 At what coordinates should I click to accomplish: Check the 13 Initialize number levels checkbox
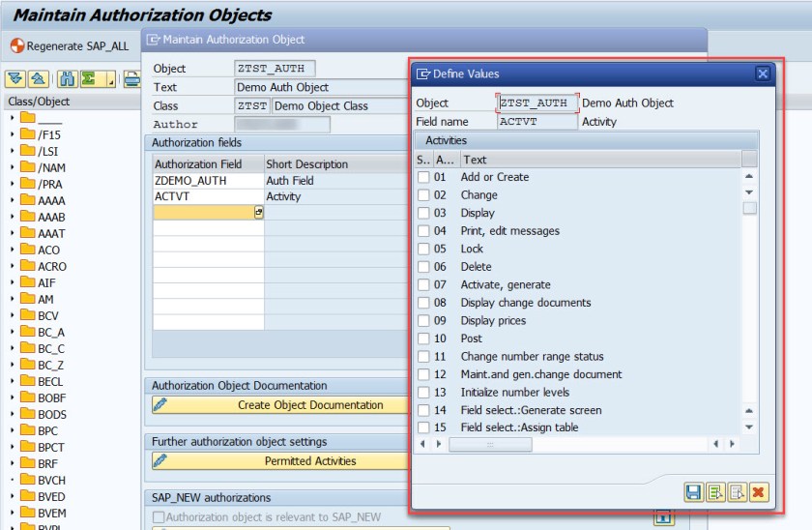coord(423,393)
